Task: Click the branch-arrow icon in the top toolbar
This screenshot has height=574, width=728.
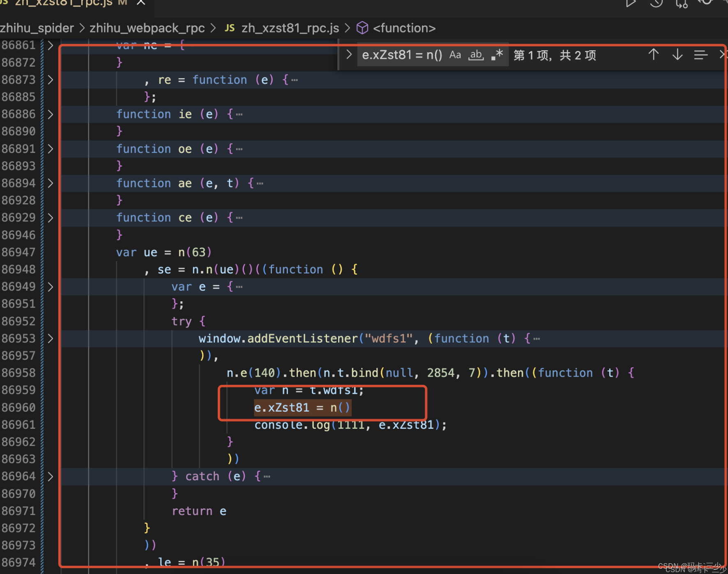Action: coord(681,4)
